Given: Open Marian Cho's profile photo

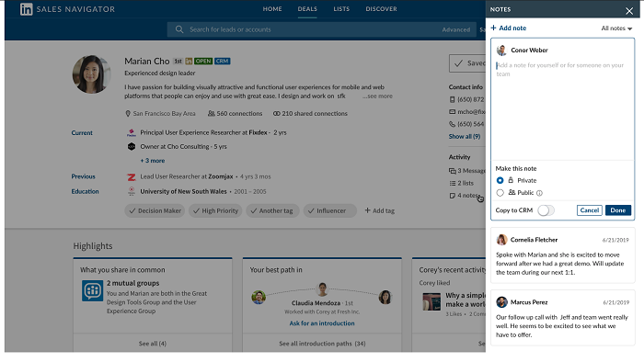Looking at the screenshot, I should tap(92, 74).
